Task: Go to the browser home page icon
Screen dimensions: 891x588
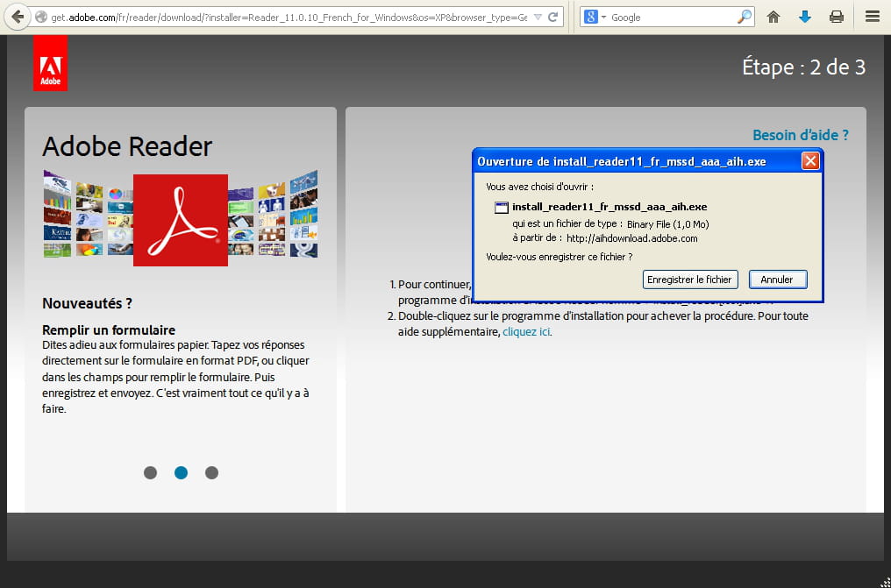Action: point(773,17)
